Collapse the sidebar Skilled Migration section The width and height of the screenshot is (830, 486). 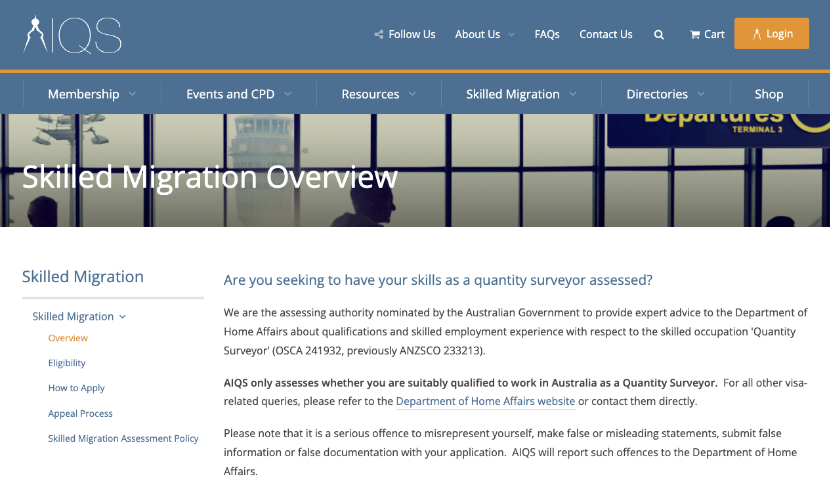[x=123, y=317]
